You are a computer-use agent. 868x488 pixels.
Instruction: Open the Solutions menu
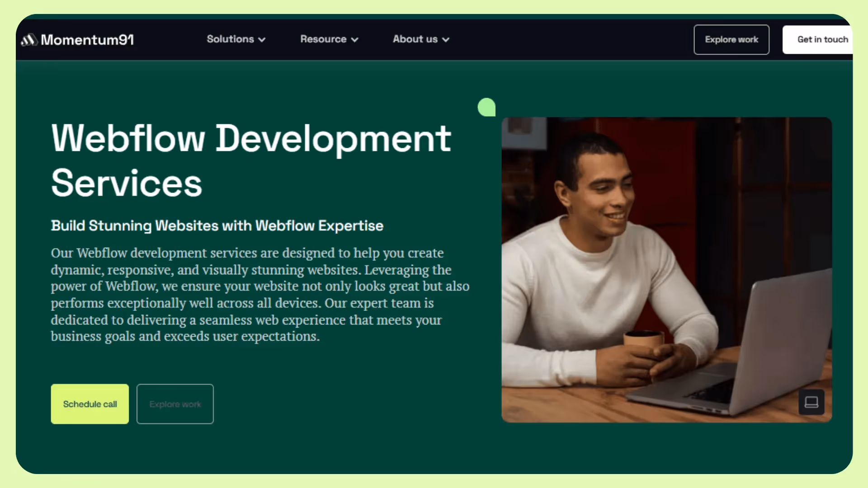pos(230,39)
